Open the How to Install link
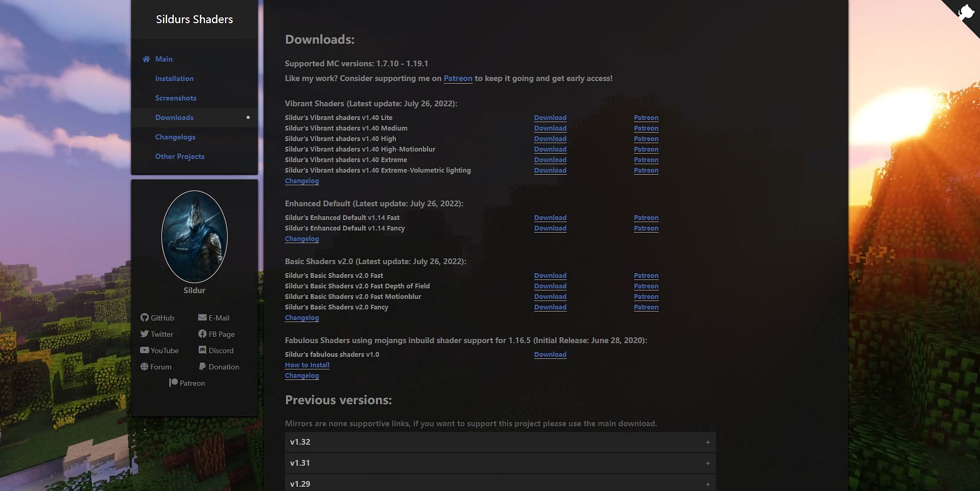This screenshot has height=491, width=980. (307, 365)
